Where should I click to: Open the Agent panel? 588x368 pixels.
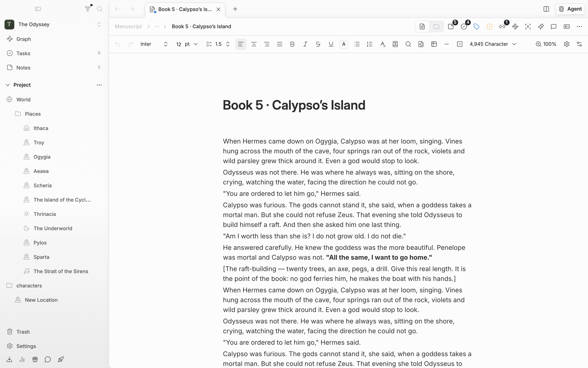tap(570, 9)
